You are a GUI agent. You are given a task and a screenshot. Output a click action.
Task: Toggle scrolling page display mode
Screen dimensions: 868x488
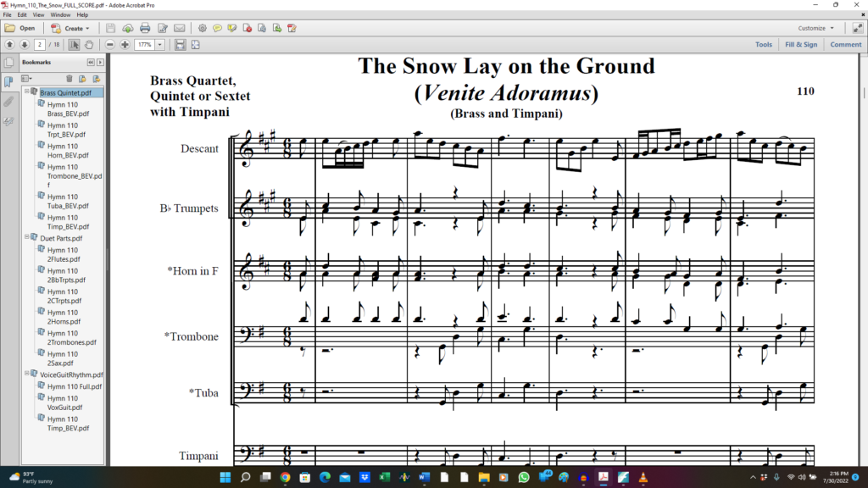pyautogui.click(x=180, y=45)
